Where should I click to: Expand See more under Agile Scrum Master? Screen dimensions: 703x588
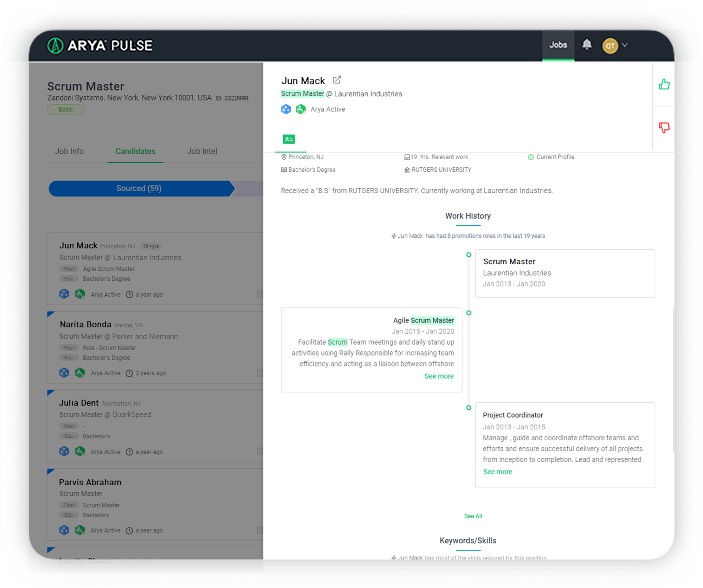439,376
